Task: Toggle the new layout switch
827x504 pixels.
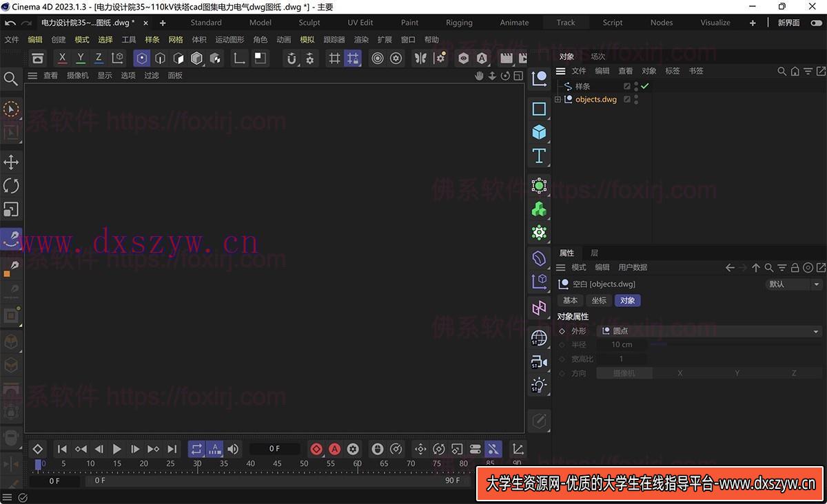Action: click(x=817, y=23)
